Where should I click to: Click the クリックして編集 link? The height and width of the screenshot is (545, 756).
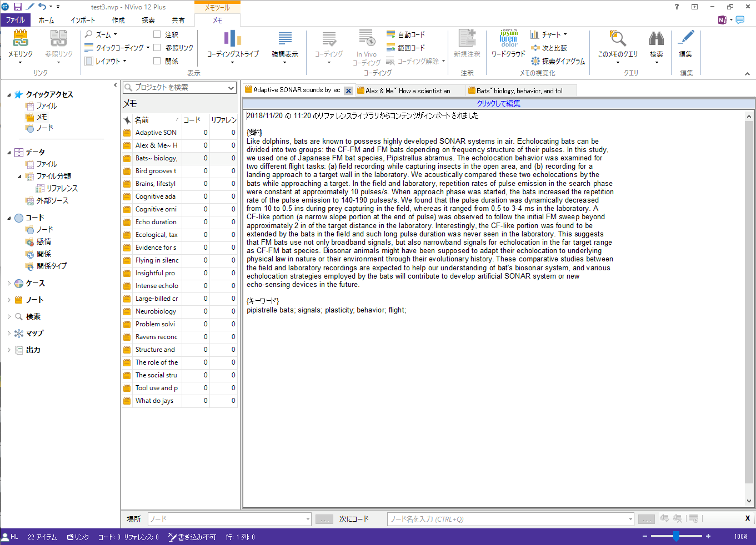tap(498, 103)
